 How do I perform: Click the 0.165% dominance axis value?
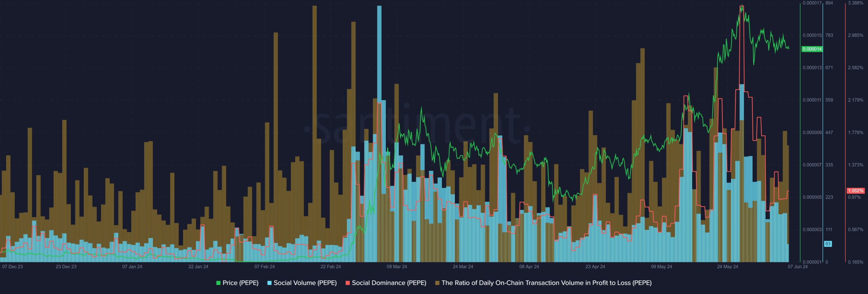856,262
